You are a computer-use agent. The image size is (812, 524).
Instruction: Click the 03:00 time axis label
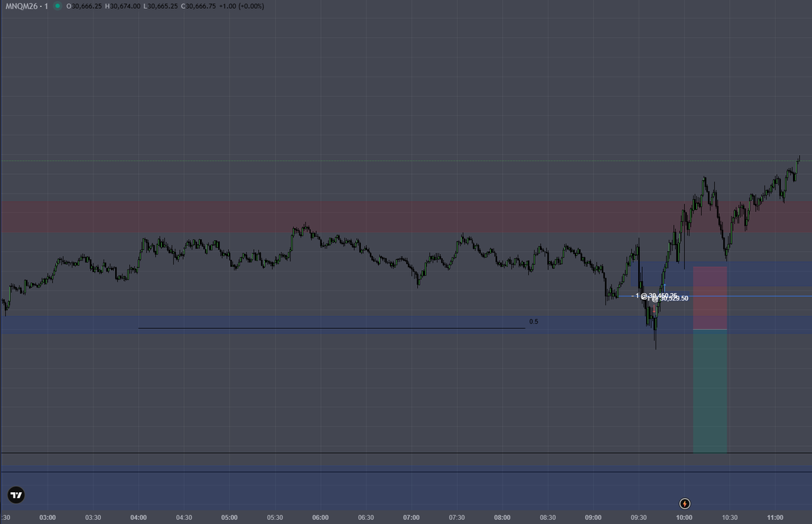(47, 517)
